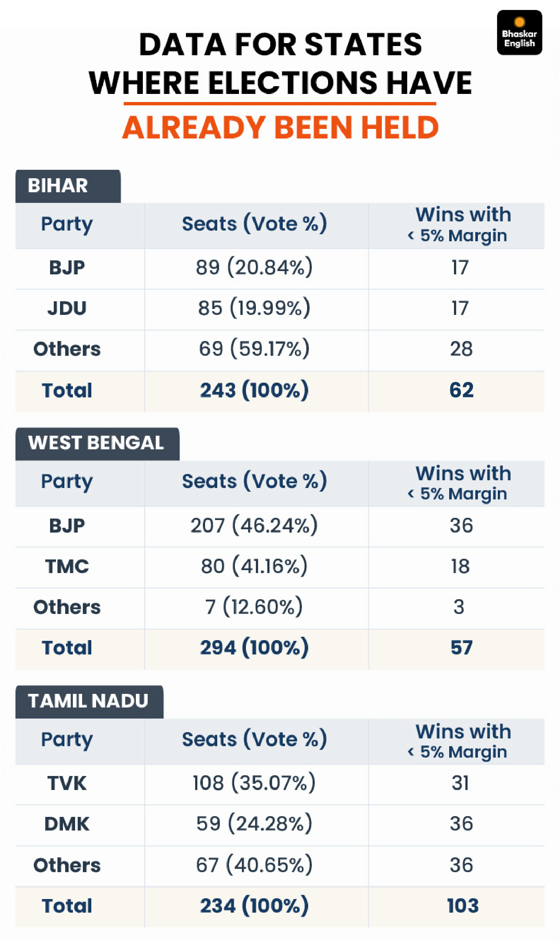Image resolution: width=560 pixels, height=941 pixels.
Task: Select the WEST BENGAL section header tab
Action: click(97, 443)
